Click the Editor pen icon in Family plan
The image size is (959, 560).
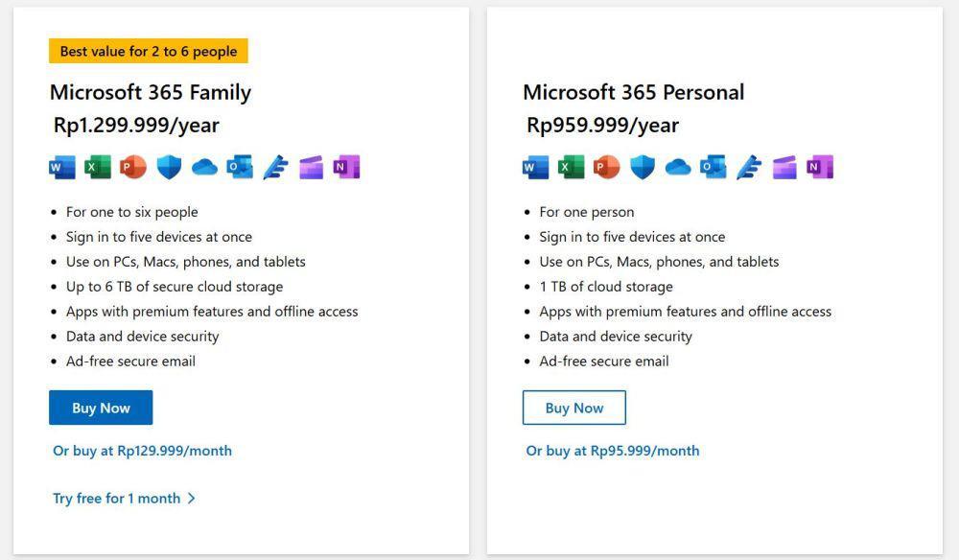[x=275, y=167]
